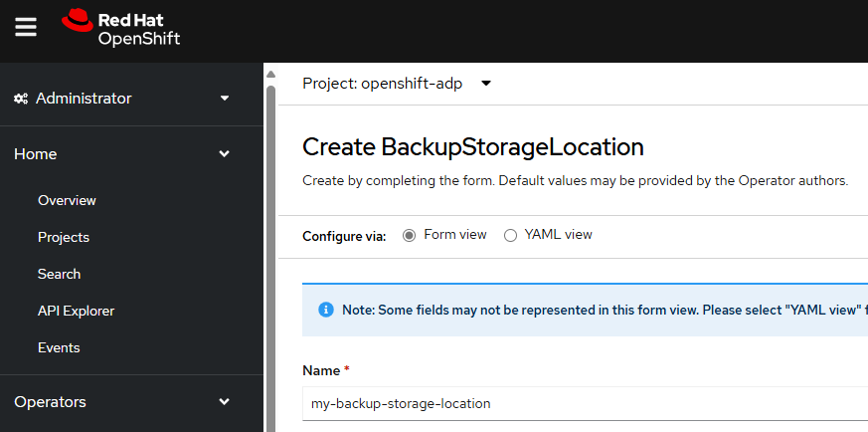Click the Name input field
The image size is (868, 432).
click(x=585, y=404)
